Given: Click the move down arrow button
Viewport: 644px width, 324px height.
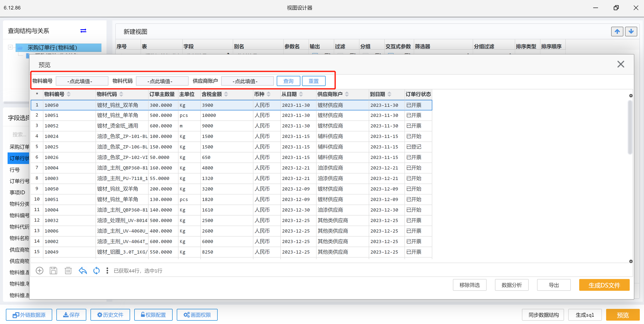Looking at the screenshot, I should pyautogui.click(x=631, y=32).
